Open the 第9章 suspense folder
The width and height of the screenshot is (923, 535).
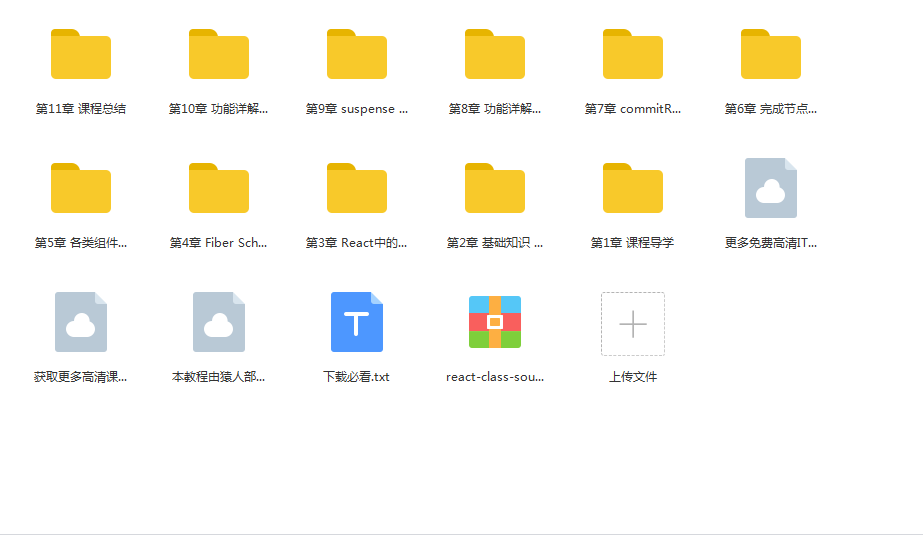[x=357, y=55]
